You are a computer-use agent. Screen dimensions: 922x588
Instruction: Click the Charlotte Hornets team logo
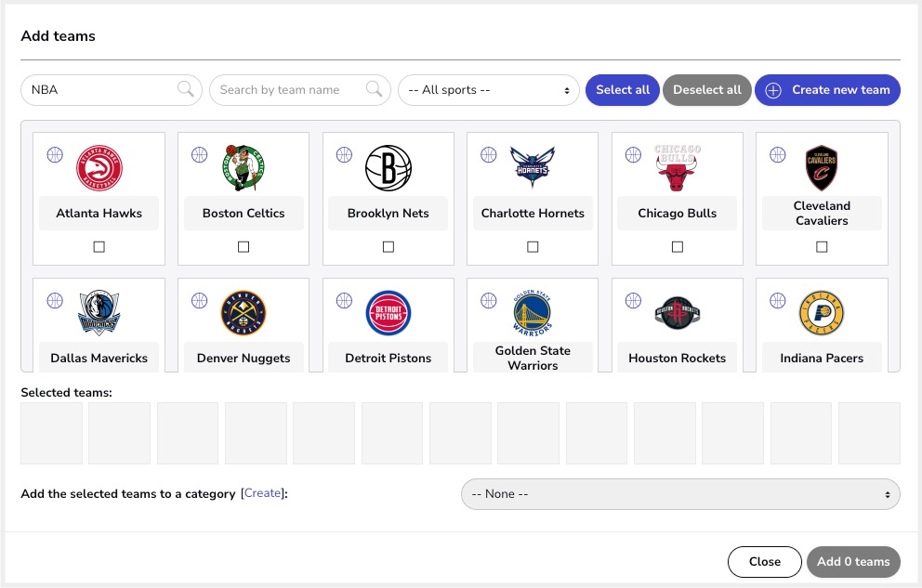[x=533, y=167]
